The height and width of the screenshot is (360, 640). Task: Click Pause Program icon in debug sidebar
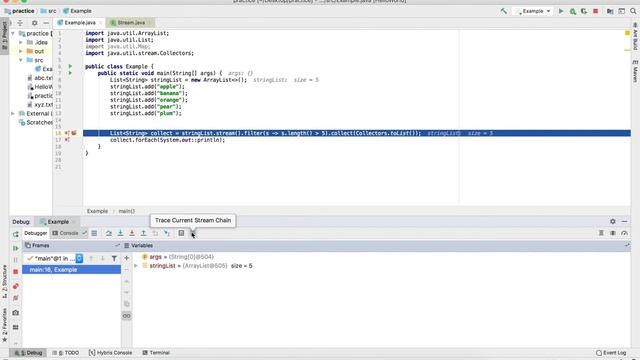(x=16, y=260)
